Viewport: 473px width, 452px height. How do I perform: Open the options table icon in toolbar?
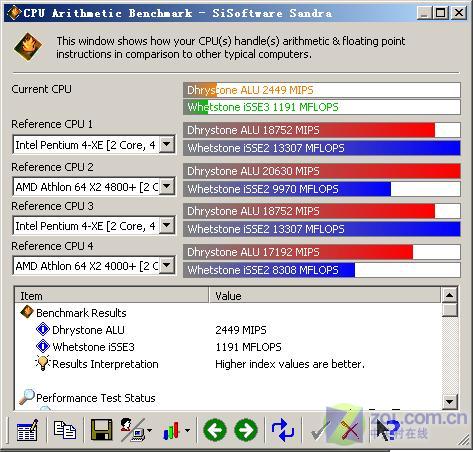tap(27, 430)
